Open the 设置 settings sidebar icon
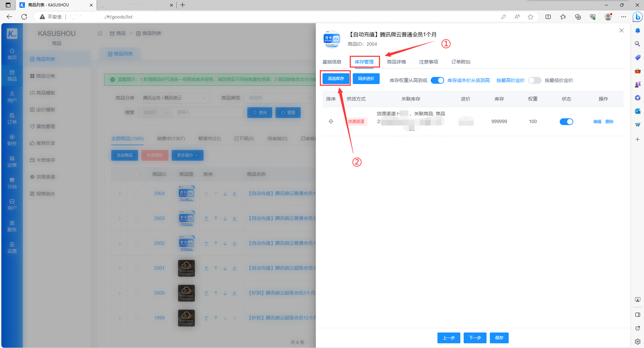 click(12, 247)
